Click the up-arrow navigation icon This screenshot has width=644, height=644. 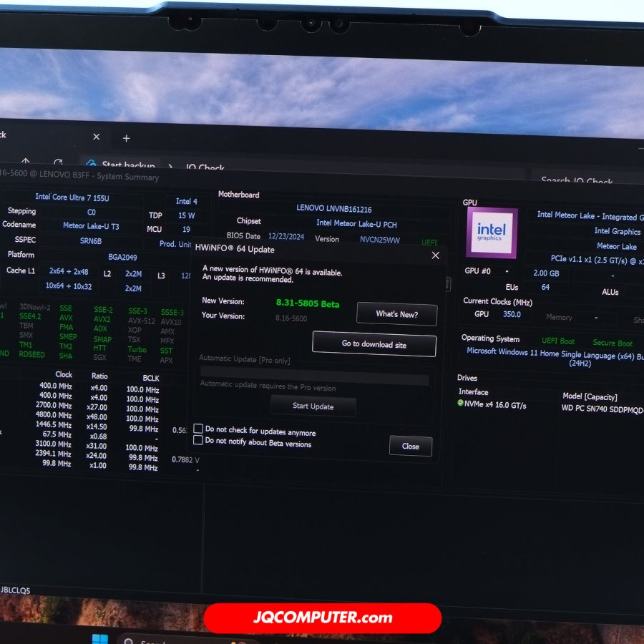click(x=26, y=161)
